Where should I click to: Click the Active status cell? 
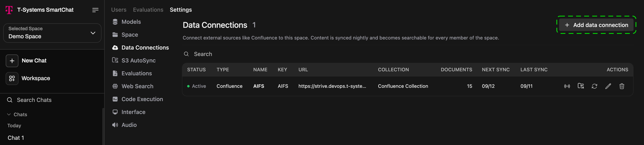[196, 86]
